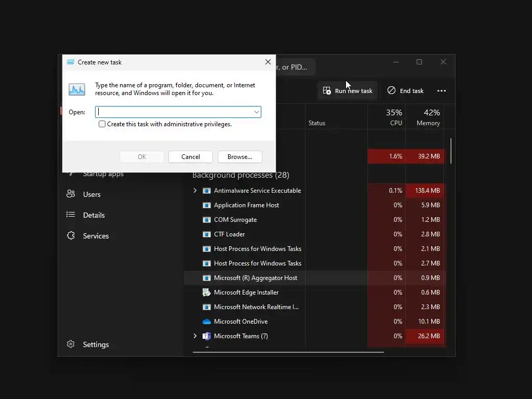Expand the Antimalware Service Executable group

click(x=195, y=190)
